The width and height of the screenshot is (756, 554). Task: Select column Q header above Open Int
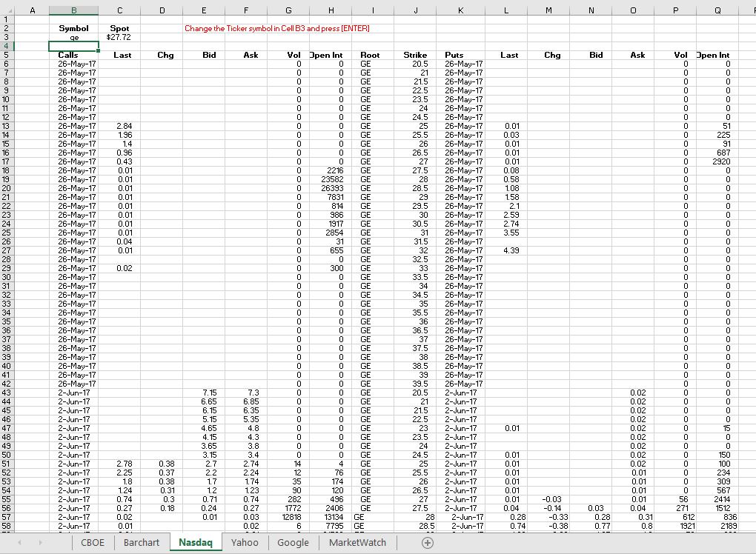(717, 10)
